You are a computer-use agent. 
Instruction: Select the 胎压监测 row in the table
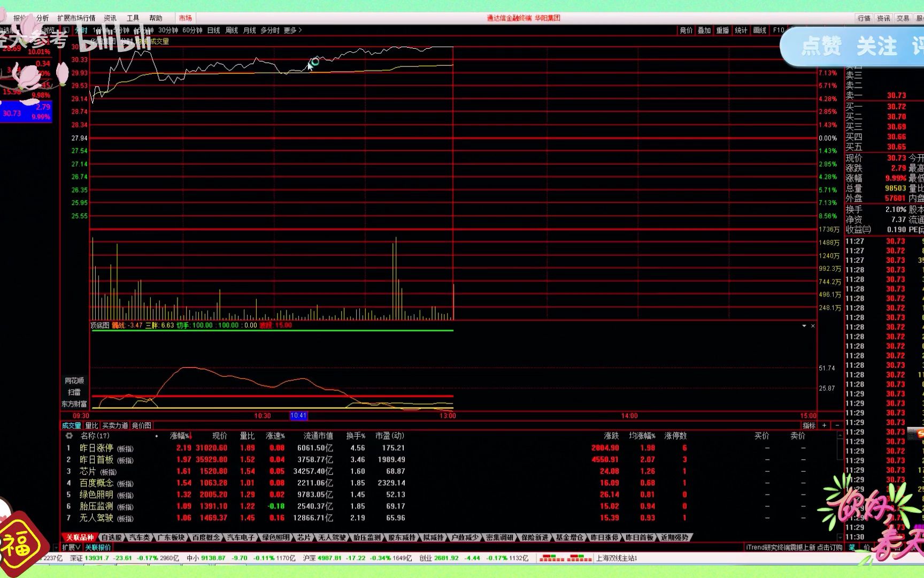(449, 506)
